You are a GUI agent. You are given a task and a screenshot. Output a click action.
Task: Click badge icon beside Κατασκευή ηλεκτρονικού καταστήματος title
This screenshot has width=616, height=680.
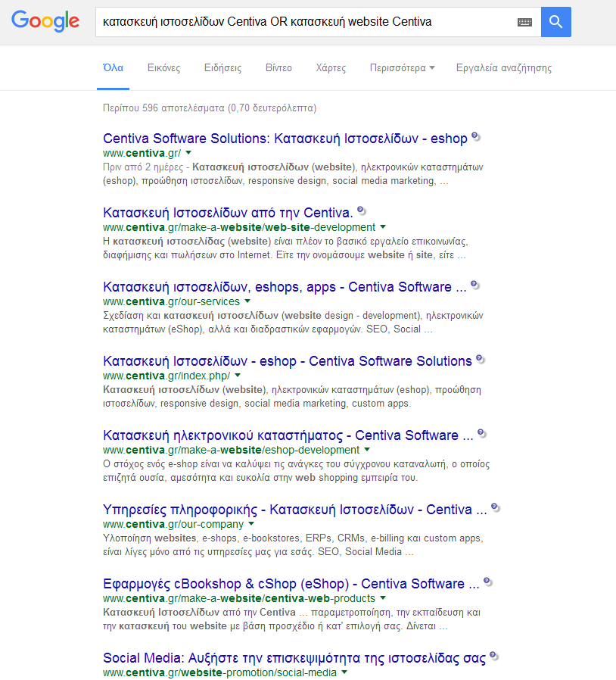pyautogui.click(x=482, y=433)
